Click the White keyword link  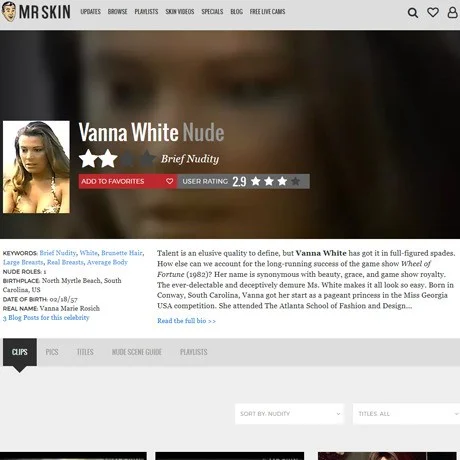[x=89, y=253]
